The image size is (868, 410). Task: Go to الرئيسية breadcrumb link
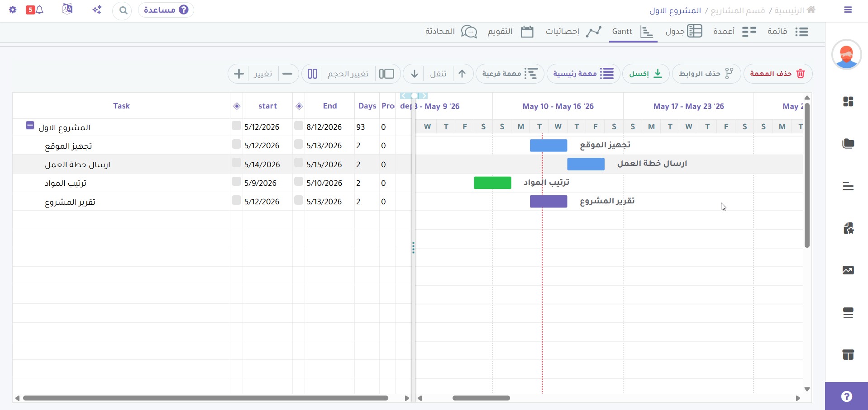coord(789,10)
